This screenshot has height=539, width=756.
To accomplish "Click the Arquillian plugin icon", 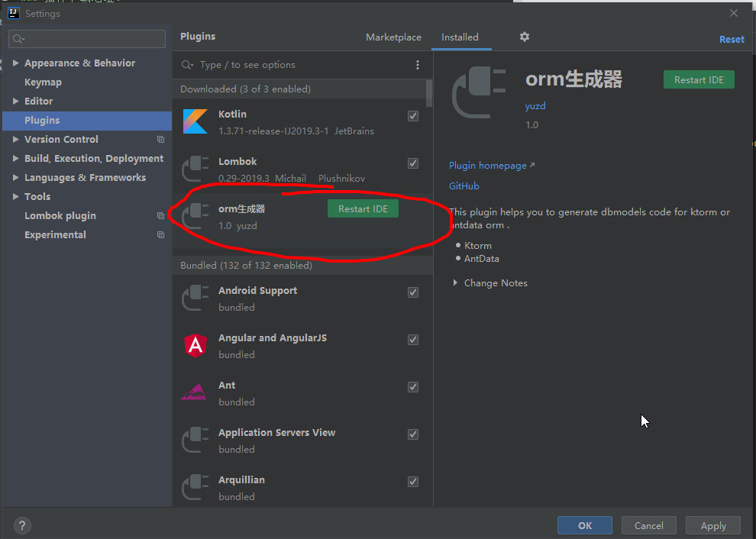I will tap(195, 487).
